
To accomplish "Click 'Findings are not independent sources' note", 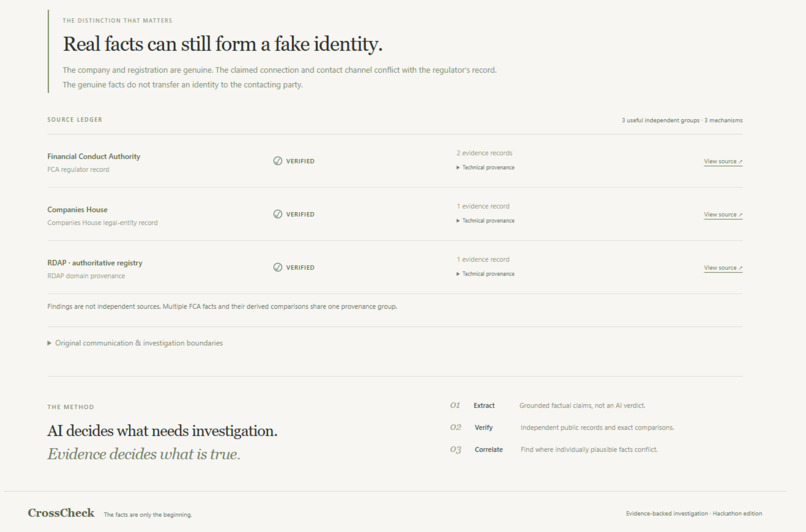I will [x=222, y=306].
